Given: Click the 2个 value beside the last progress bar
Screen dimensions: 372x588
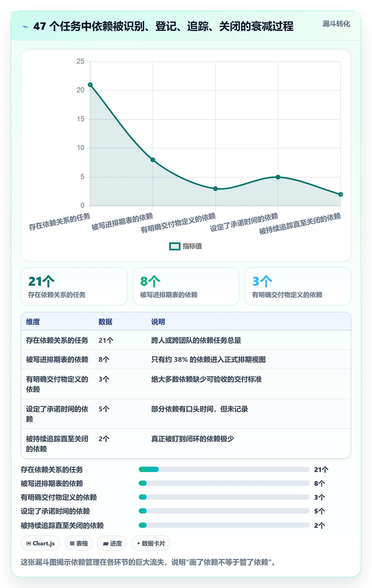Looking at the screenshot, I should [319, 525].
